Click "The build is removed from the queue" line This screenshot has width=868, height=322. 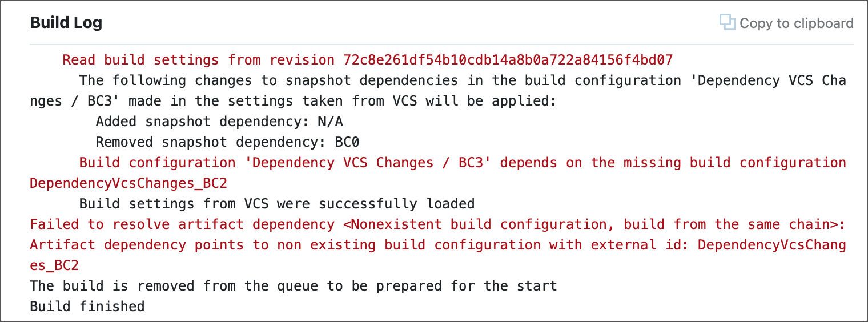click(x=293, y=286)
